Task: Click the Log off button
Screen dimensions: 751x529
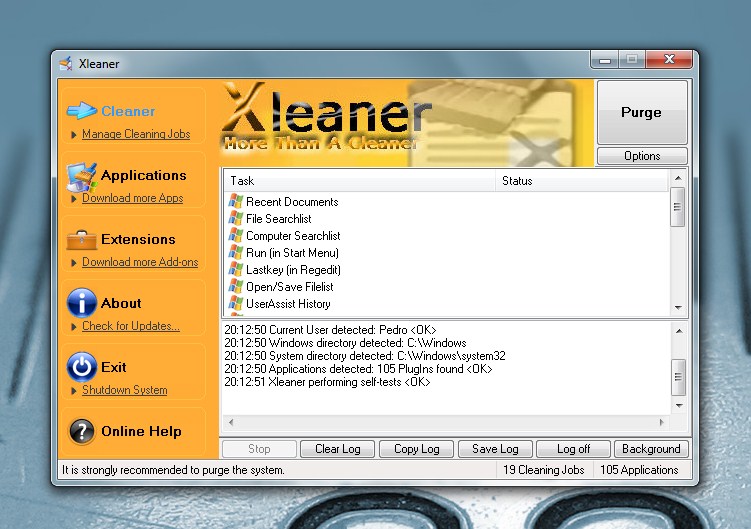Action: (x=573, y=449)
